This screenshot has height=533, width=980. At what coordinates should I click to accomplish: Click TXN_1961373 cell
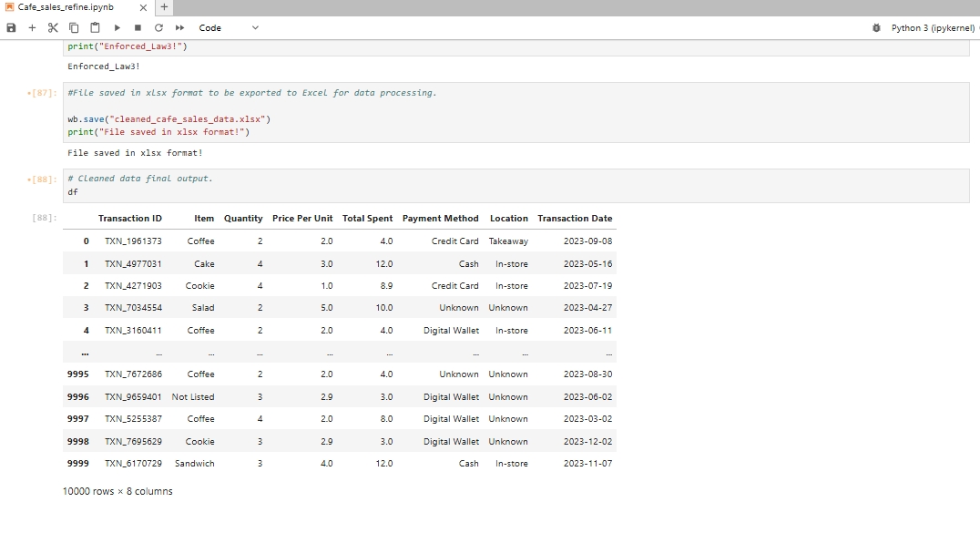[133, 241]
